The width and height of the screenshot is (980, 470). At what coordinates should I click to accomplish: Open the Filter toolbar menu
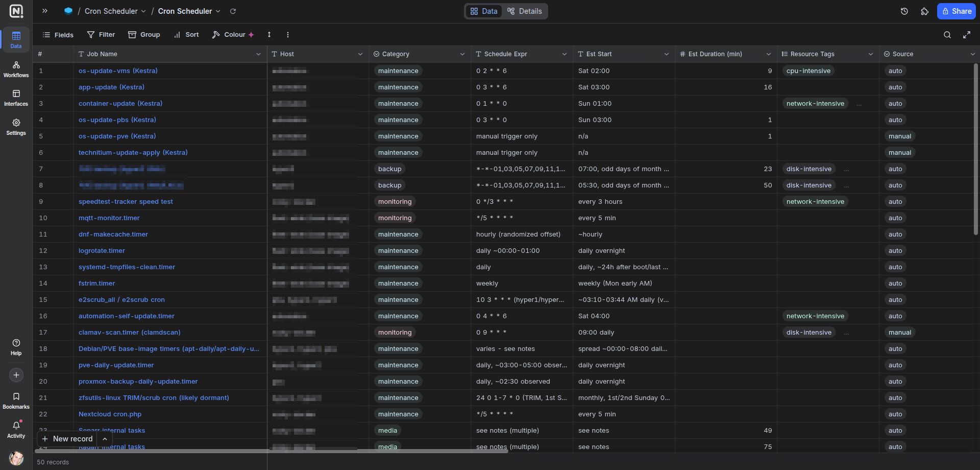[101, 35]
